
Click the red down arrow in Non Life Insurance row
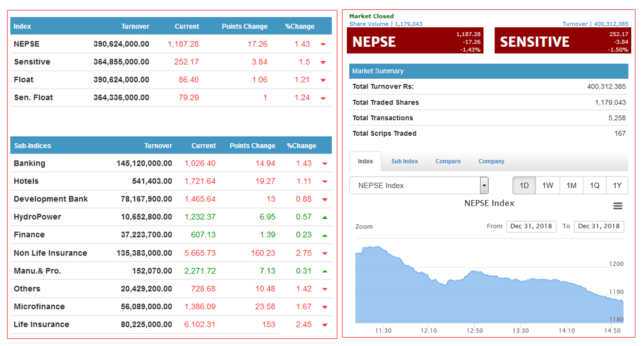pos(325,254)
